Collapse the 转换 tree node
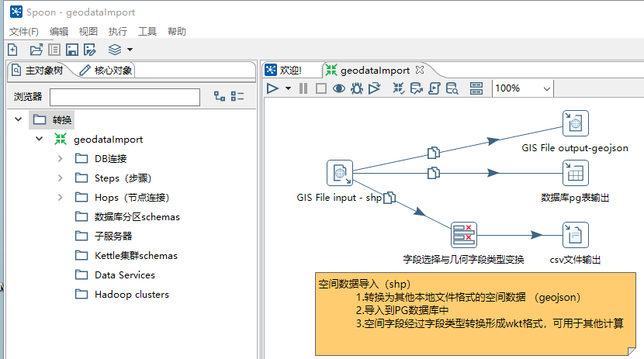 click(x=18, y=119)
